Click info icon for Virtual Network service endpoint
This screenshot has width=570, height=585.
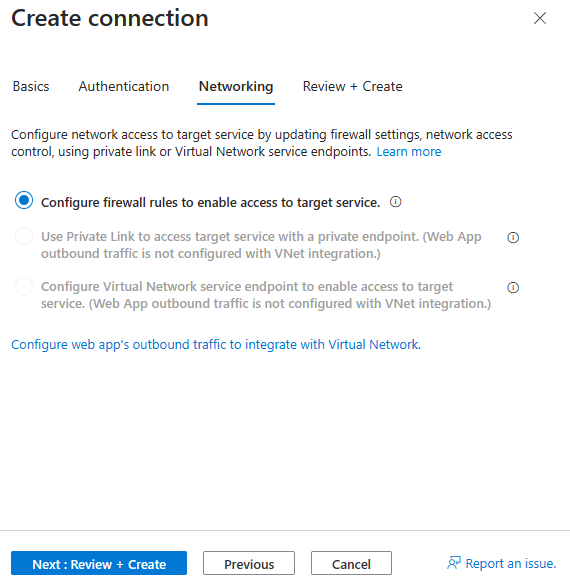click(513, 287)
